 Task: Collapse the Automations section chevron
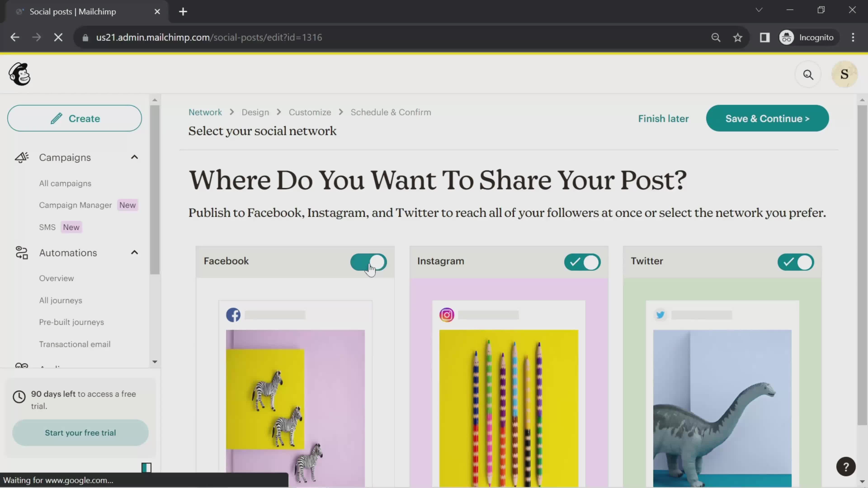pos(134,252)
